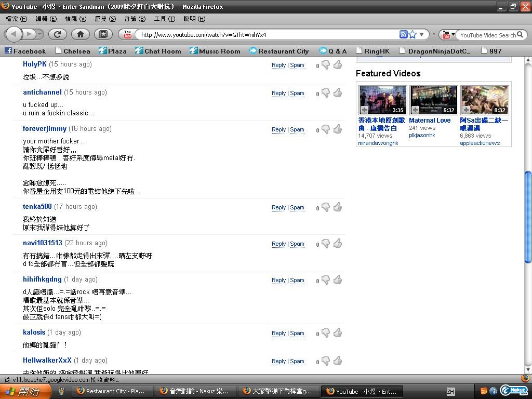532x399 pixels.
Task: Open the Plaza bookmark
Action: [113, 51]
